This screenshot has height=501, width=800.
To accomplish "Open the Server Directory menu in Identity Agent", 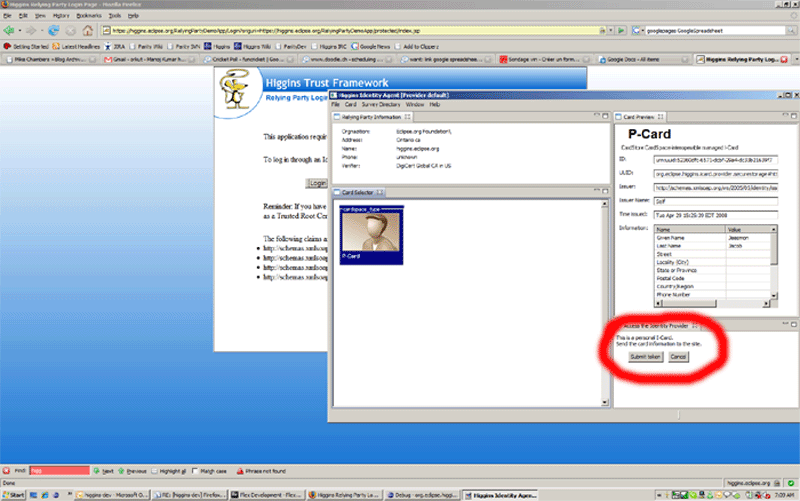I will click(381, 105).
